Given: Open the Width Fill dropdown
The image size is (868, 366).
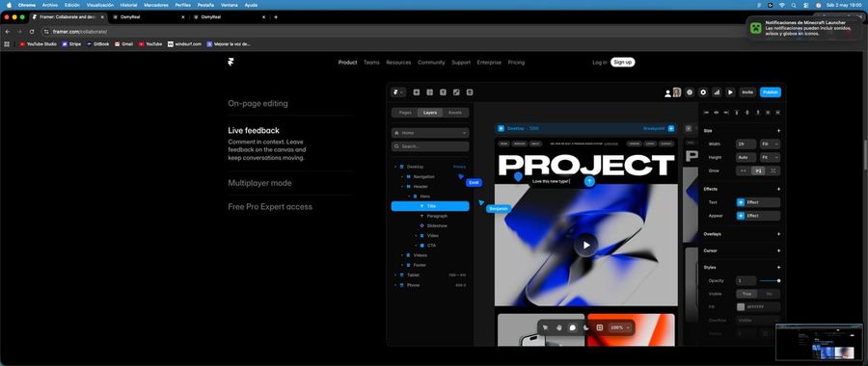Looking at the screenshot, I should click(770, 144).
